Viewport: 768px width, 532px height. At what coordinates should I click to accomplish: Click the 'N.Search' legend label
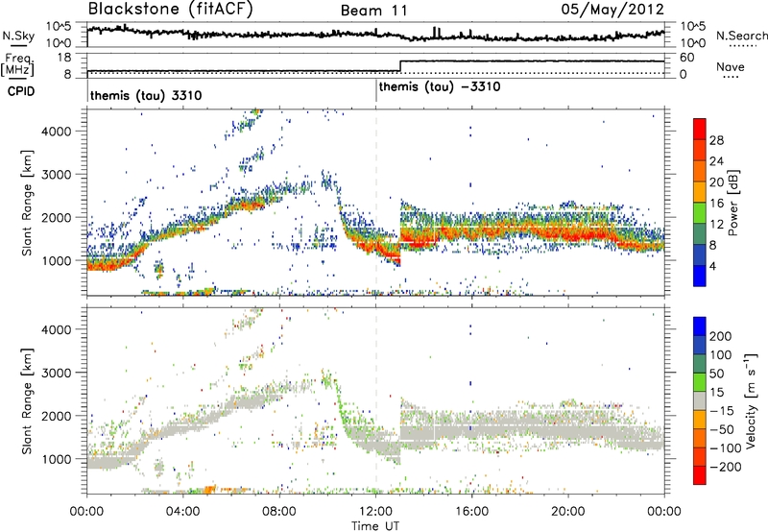[x=741, y=36]
